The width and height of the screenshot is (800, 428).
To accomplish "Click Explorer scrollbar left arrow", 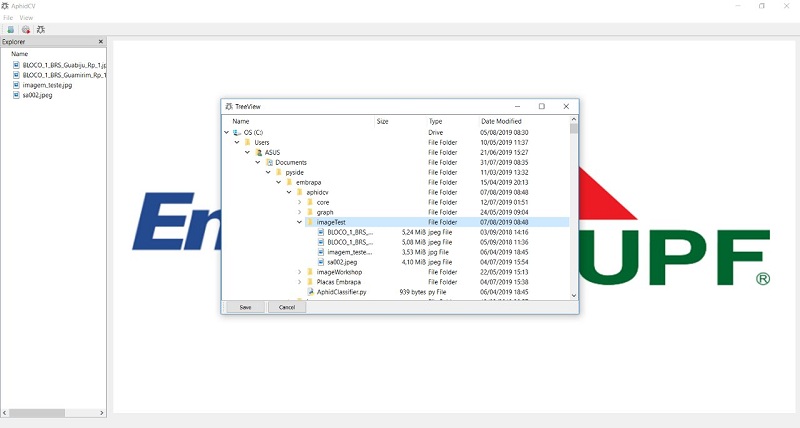I will (5, 413).
